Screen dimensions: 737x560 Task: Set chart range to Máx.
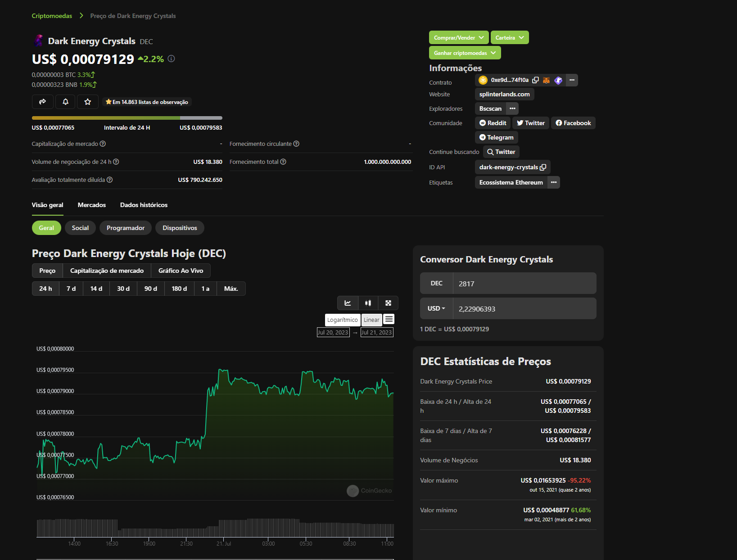(231, 289)
